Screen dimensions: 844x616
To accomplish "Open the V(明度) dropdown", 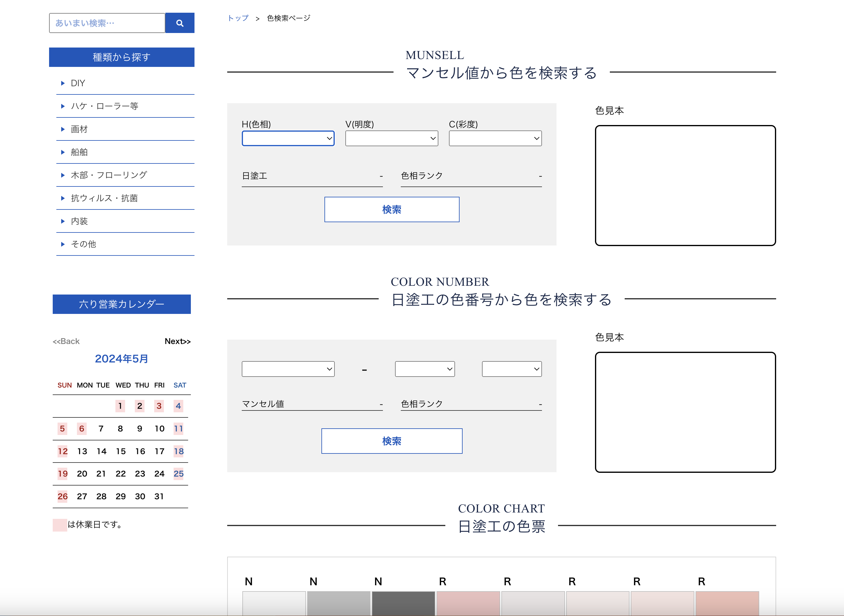I will tap(391, 138).
